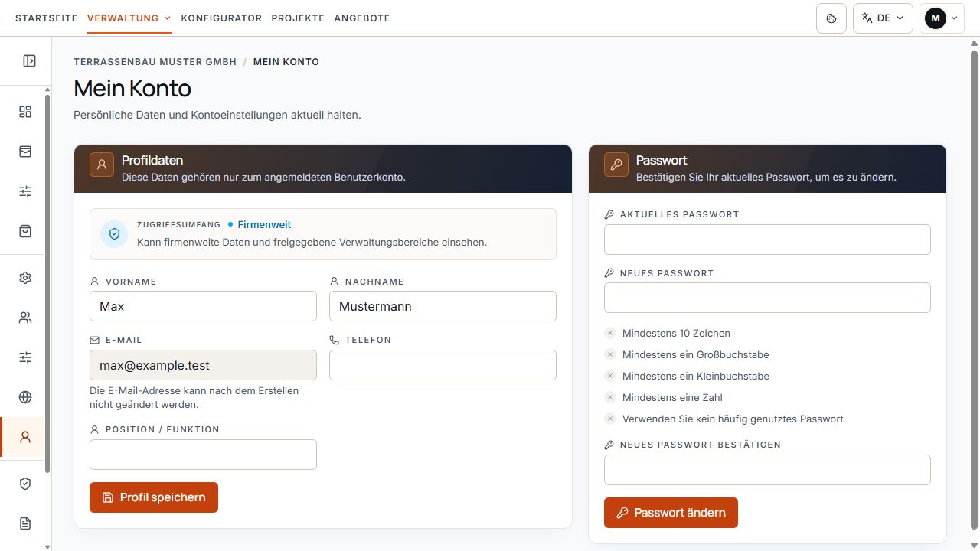Focus the Nachname input field
This screenshot has height=551, width=980.
pos(443,306)
